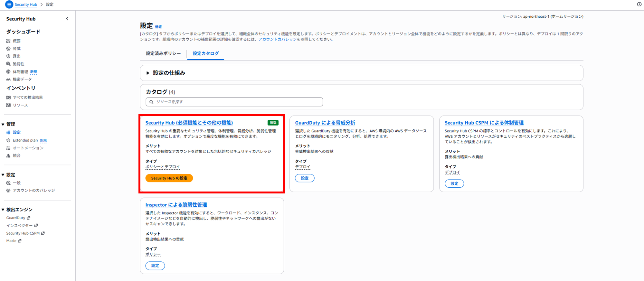Image resolution: width=644 pixels, height=281 pixels.
Task: Switch to the 設定済みポリシー tab
Action: click(x=163, y=53)
